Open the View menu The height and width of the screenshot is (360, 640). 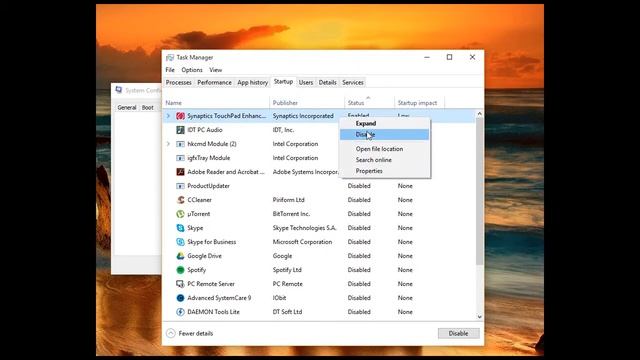point(216,70)
